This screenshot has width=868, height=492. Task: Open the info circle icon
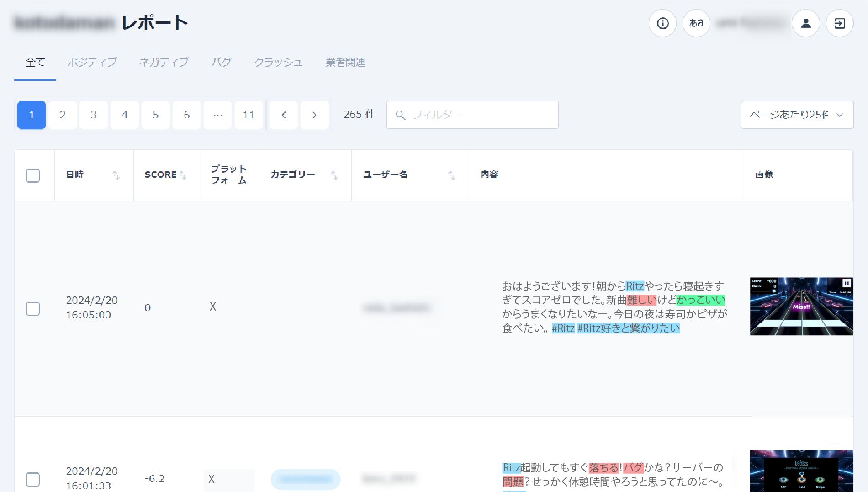point(662,23)
